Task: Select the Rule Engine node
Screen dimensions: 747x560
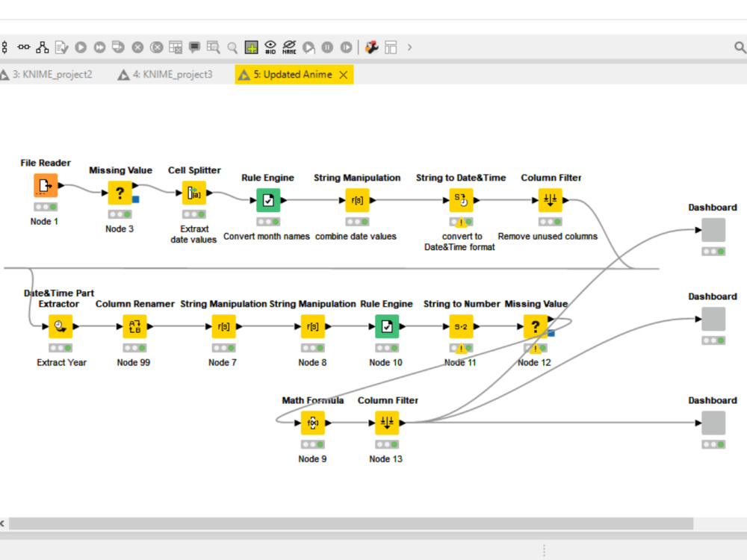Action: (x=267, y=199)
